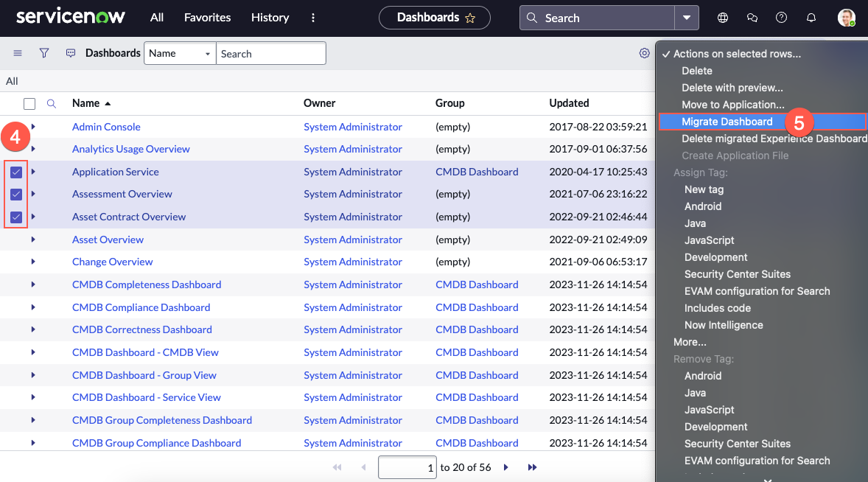Click 2017-08-22 03:59:21 updated cell
868x482 pixels.
point(598,127)
